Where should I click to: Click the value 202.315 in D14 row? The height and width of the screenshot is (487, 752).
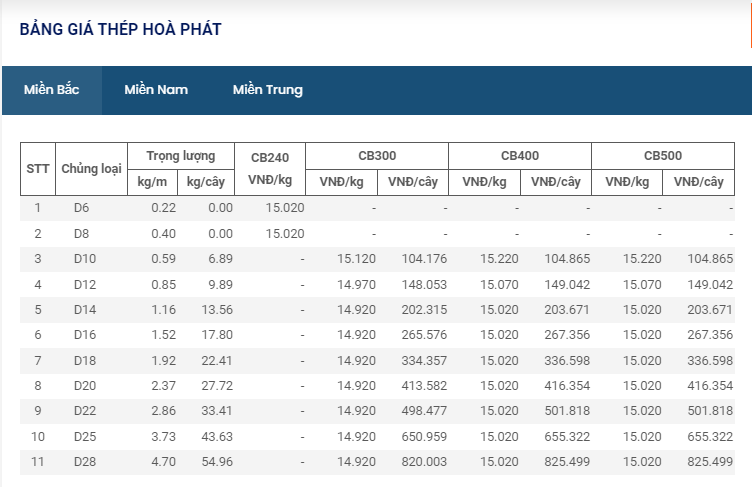(424, 309)
